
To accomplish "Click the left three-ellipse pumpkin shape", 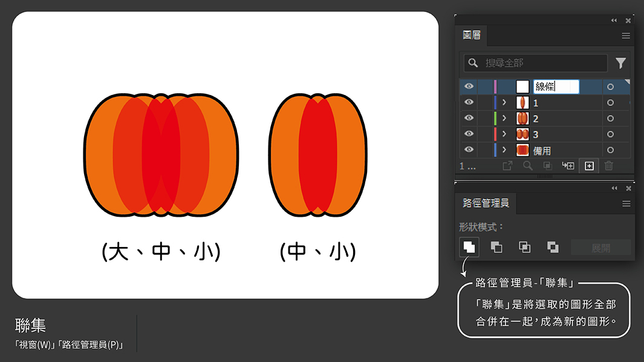I will [x=161, y=155].
